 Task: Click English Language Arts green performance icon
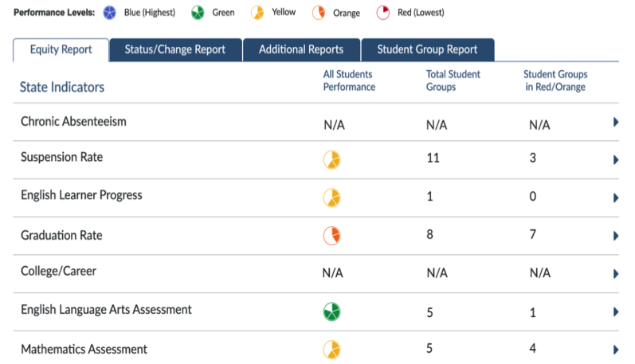pos(332,312)
